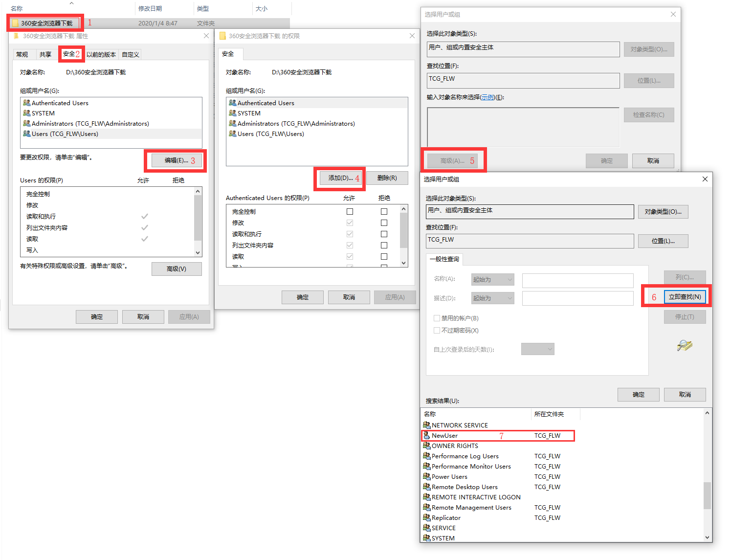
Task: Click the folder icon in the 属性 window title
Action: pyautogui.click(x=16, y=36)
